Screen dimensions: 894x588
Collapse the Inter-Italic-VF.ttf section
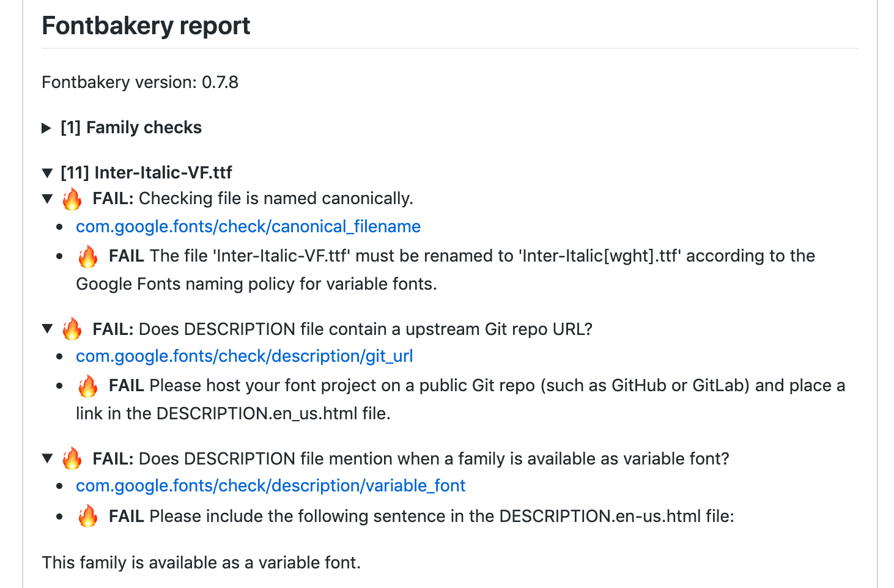(47, 172)
